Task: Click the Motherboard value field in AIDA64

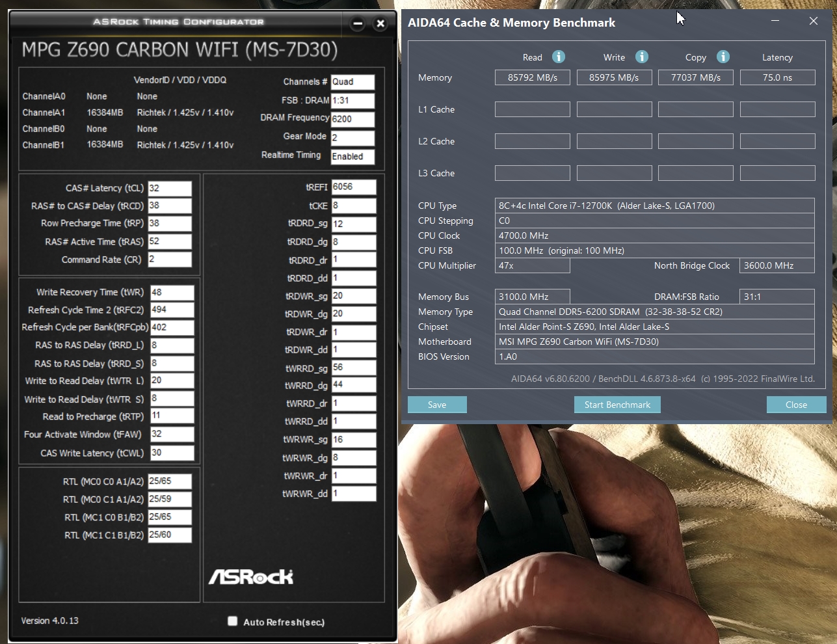Action: 655,342
